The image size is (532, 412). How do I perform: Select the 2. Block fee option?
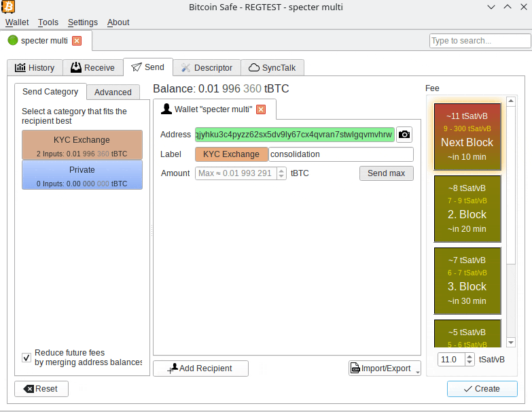pyautogui.click(x=467, y=208)
